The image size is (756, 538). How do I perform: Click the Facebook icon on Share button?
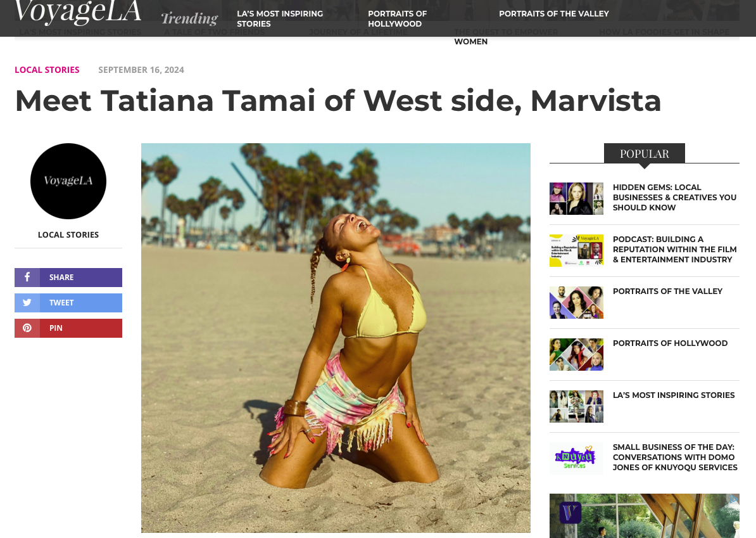(x=27, y=277)
